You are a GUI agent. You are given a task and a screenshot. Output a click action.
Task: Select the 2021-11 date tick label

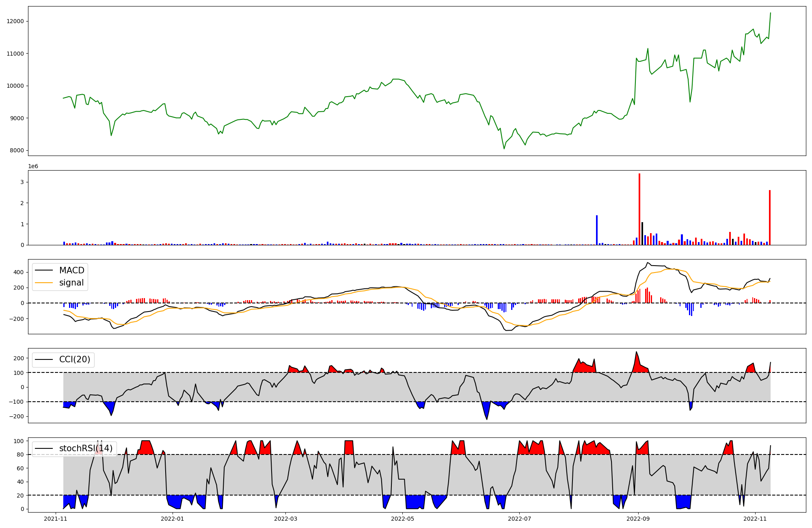coord(56,519)
